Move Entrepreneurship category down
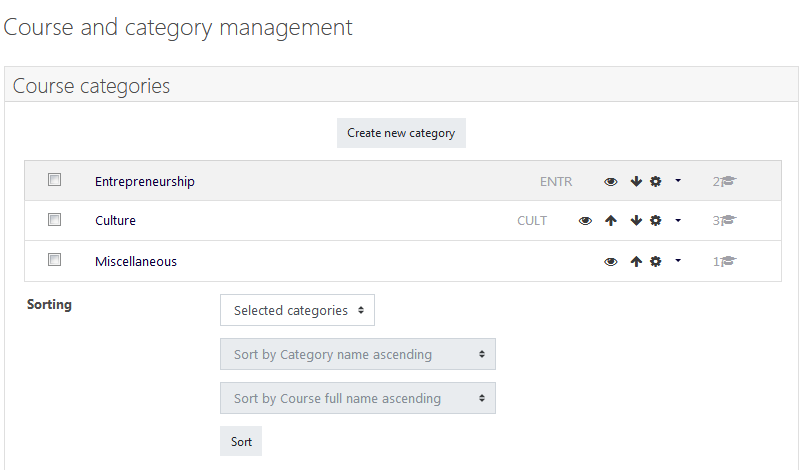806x470 pixels. (636, 182)
